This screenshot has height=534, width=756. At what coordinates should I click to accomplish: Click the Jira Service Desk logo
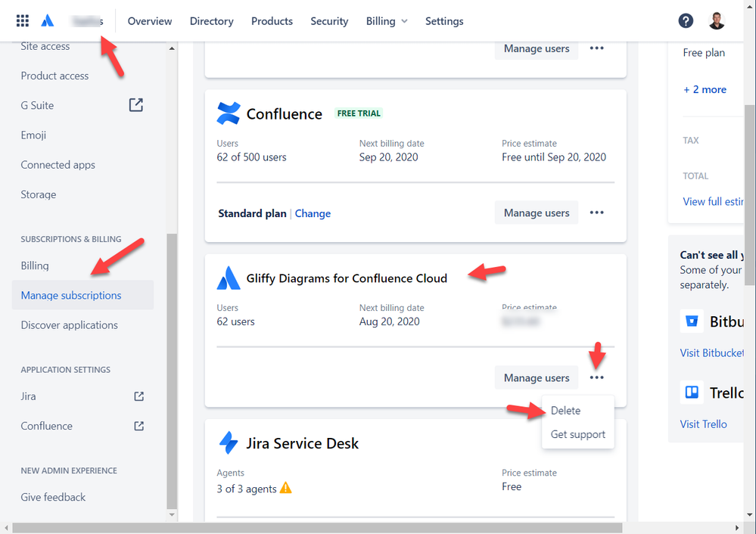[229, 443]
